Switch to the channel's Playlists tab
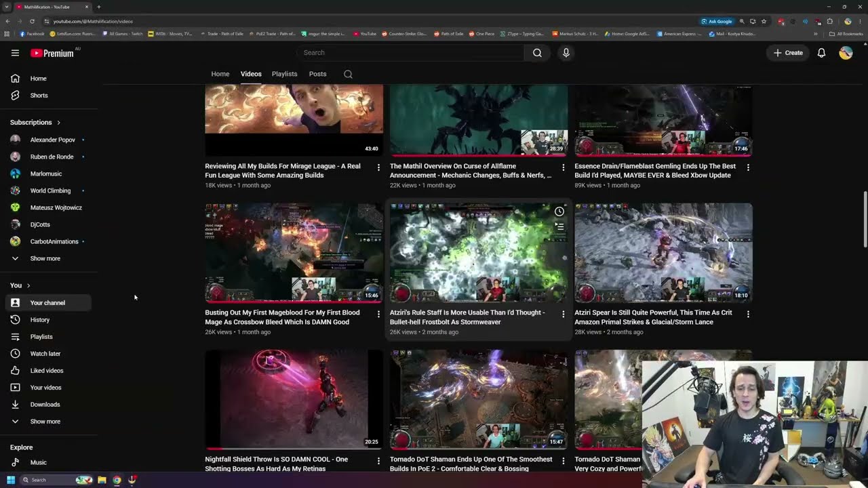 [x=284, y=74]
